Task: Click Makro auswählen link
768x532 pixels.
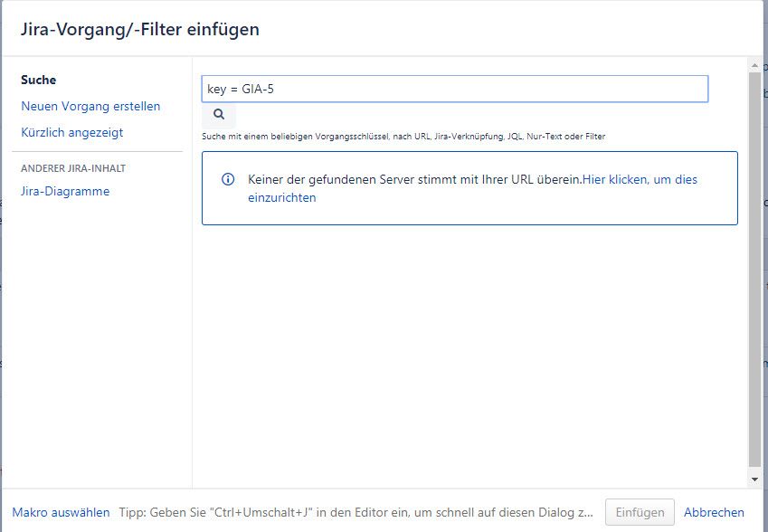Action: [x=61, y=512]
